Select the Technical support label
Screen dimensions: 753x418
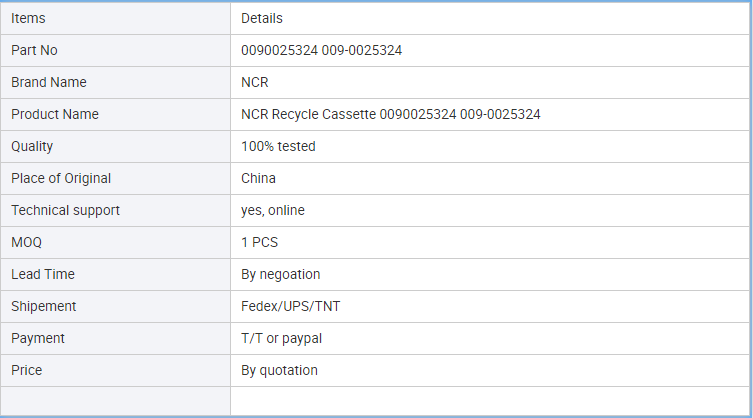[65, 210]
